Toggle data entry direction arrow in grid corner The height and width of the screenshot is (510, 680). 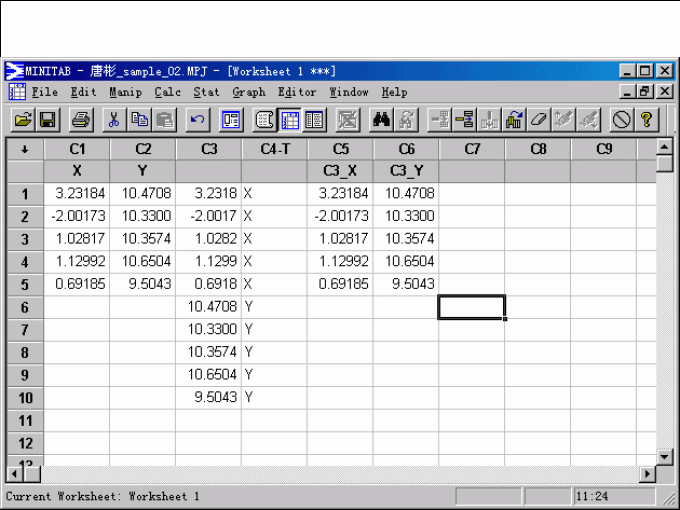(x=24, y=149)
